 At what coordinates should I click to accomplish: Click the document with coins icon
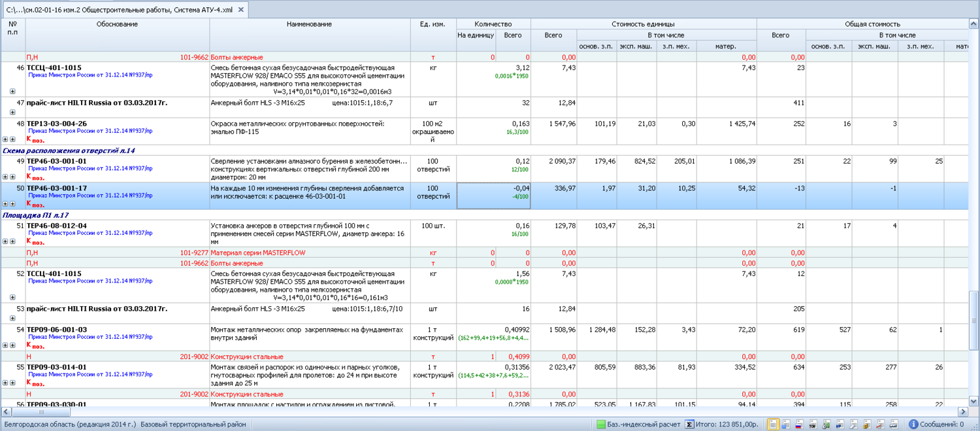(867, 424)
